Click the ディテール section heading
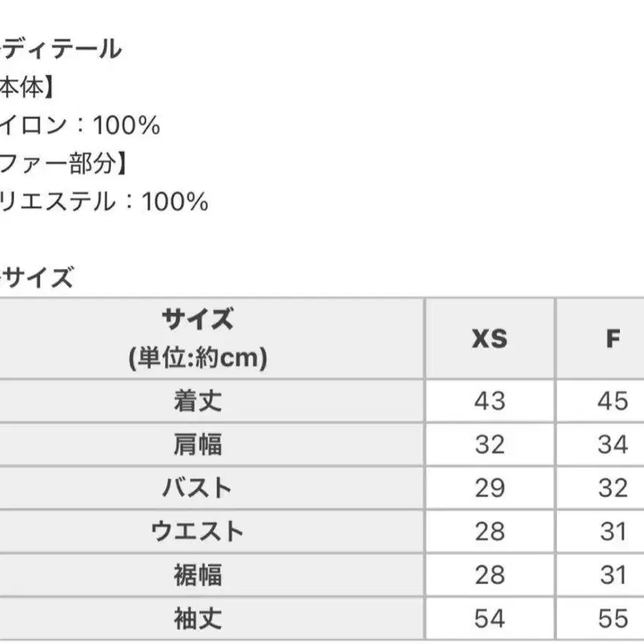 tap(62, 50)
